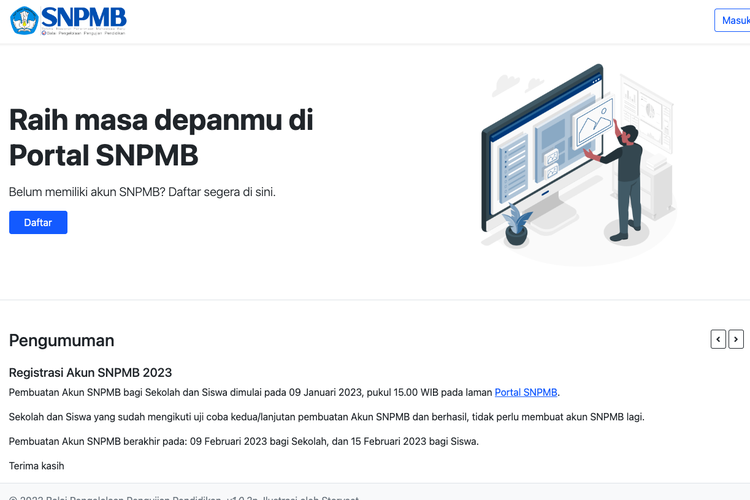Click the faded pie chart panel
This screenshot has width=750, height=500.
coord(650,110)
